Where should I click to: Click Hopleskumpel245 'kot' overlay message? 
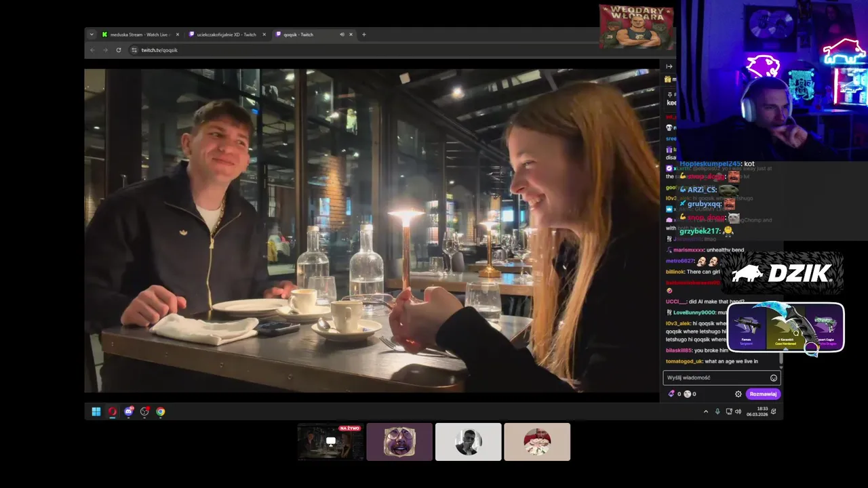(x=717, y=164)
